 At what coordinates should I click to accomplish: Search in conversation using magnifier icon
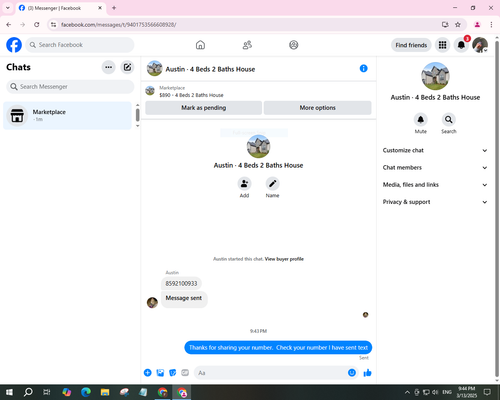point(449,119)
